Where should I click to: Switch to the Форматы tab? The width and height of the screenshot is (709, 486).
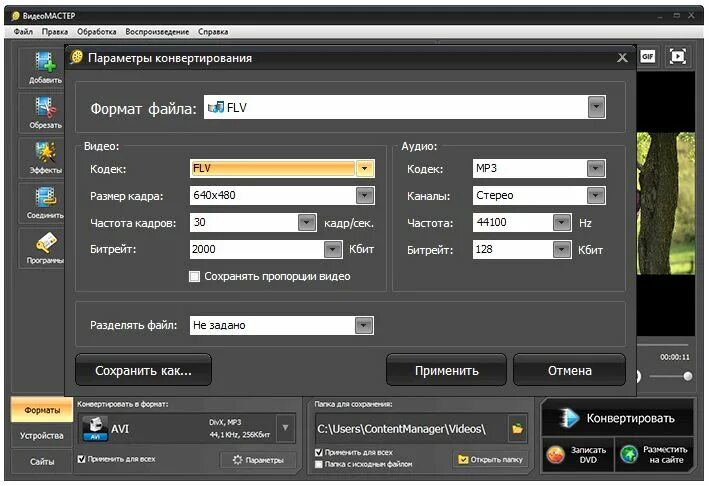coord(42,410)
